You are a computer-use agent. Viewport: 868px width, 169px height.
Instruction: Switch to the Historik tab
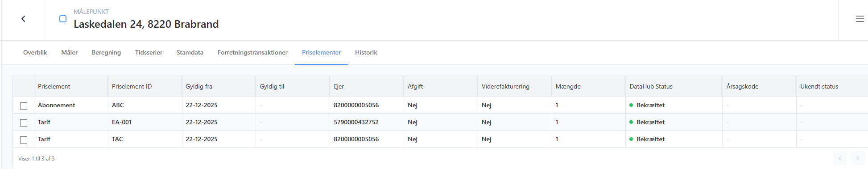366,52
